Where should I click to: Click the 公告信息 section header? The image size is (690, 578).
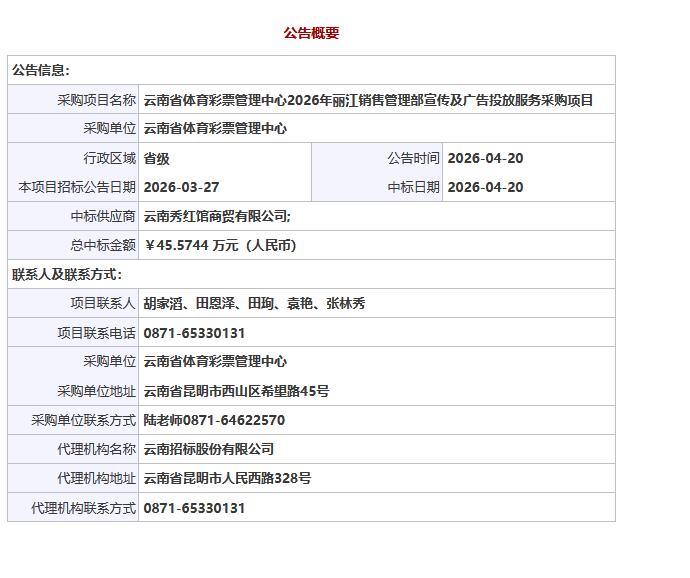point(41,71)
